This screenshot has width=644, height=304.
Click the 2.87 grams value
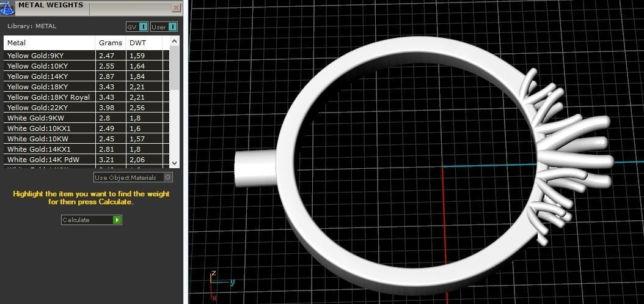pos(106,76)
